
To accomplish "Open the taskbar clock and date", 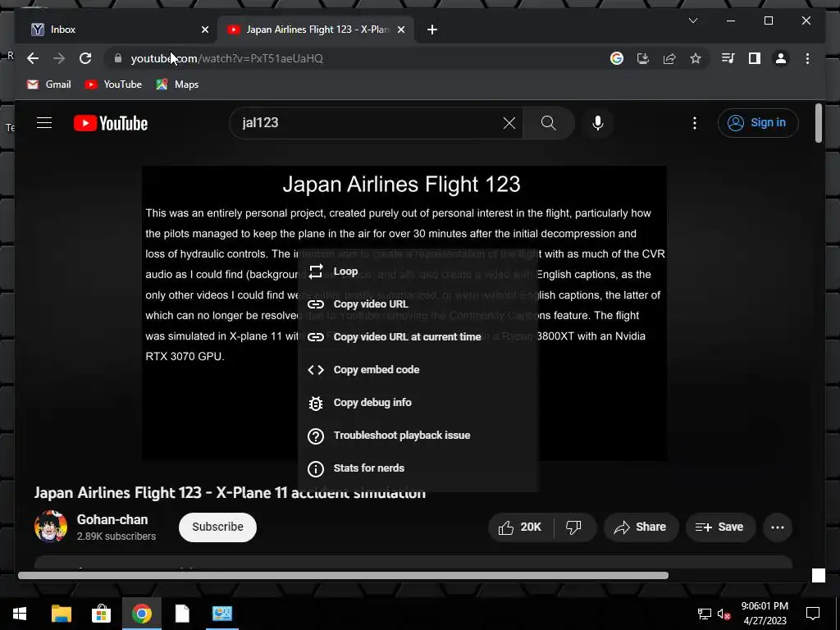I will pos(765,614).
